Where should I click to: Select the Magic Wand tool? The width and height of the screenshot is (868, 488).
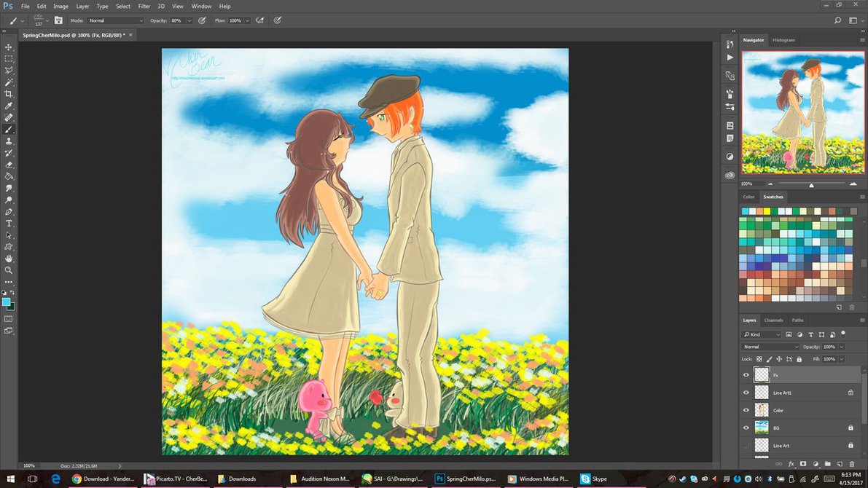pos(8,82)
